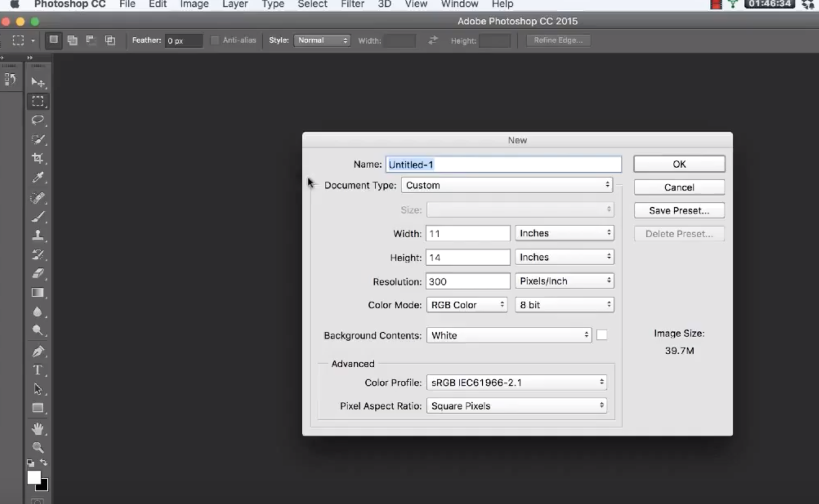
Task: Select the Dodge tool
Action: (38, 330)
